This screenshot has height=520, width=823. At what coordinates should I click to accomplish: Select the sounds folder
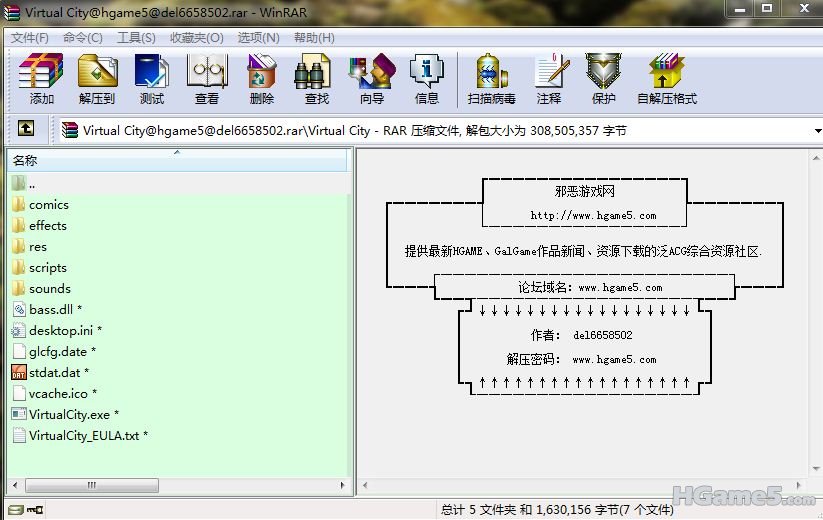tap(49, 289)
